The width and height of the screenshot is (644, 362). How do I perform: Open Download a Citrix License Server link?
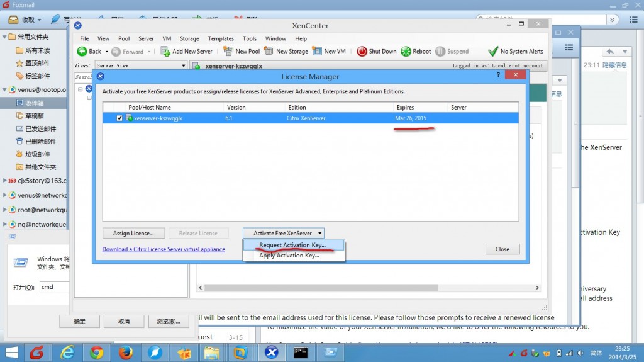pyautogui.click(x=164, y=249)
